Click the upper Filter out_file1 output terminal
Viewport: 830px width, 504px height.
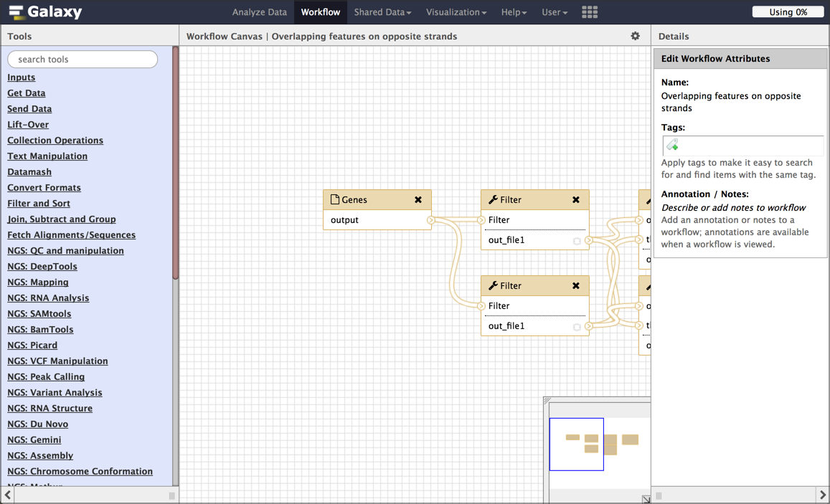(x=589, y=240)
